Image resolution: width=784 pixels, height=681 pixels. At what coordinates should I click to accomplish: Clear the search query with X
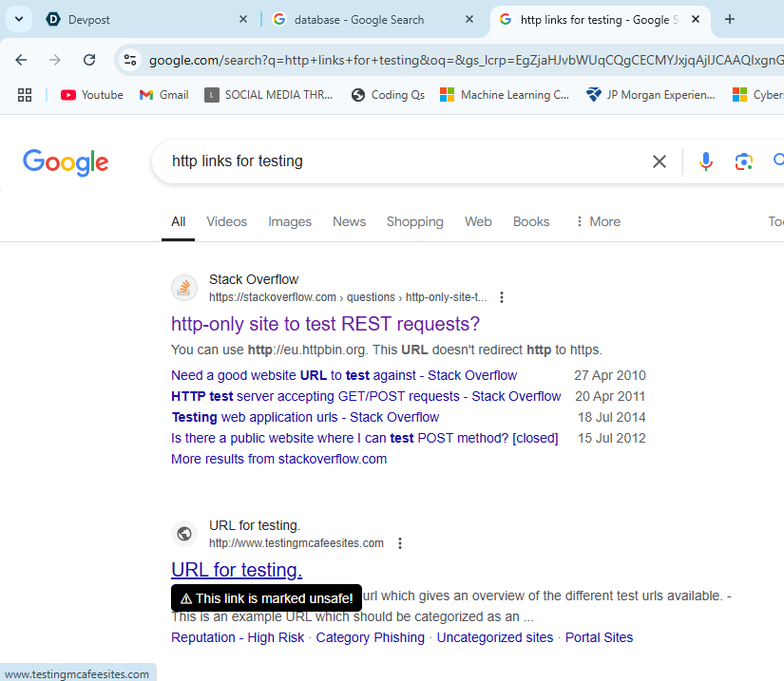click(x=660, y=161)
